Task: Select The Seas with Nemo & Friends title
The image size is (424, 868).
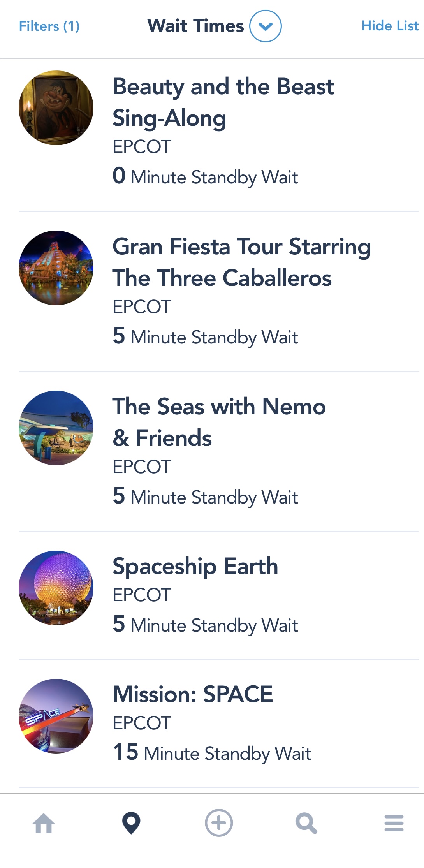Action: 219,422
